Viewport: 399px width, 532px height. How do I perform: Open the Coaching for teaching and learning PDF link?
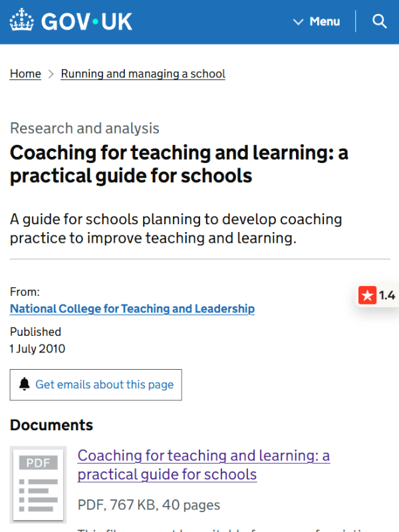click(x=203, y=465)
